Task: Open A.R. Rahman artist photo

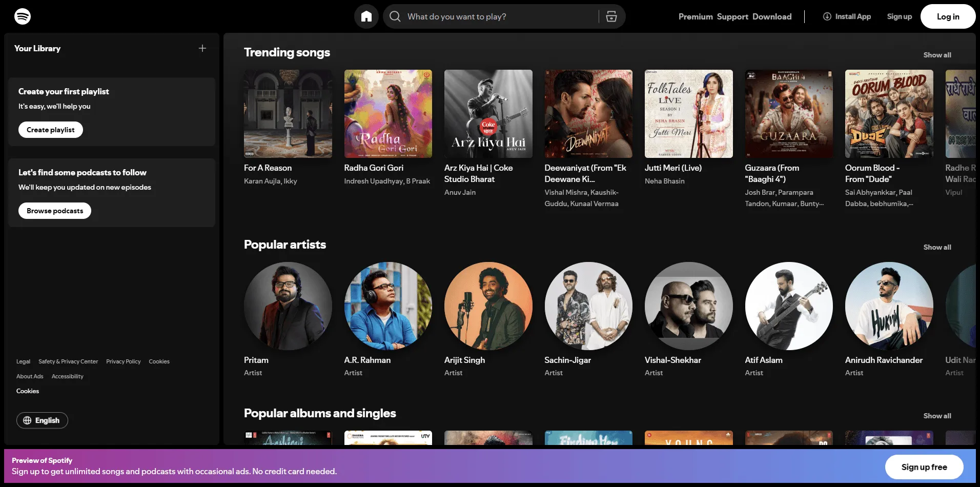Action: click(388, 306)
